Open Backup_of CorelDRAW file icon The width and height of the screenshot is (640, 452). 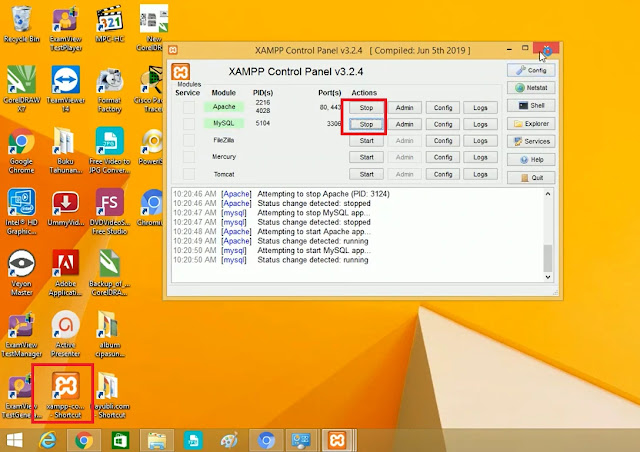tap(109, 273)
